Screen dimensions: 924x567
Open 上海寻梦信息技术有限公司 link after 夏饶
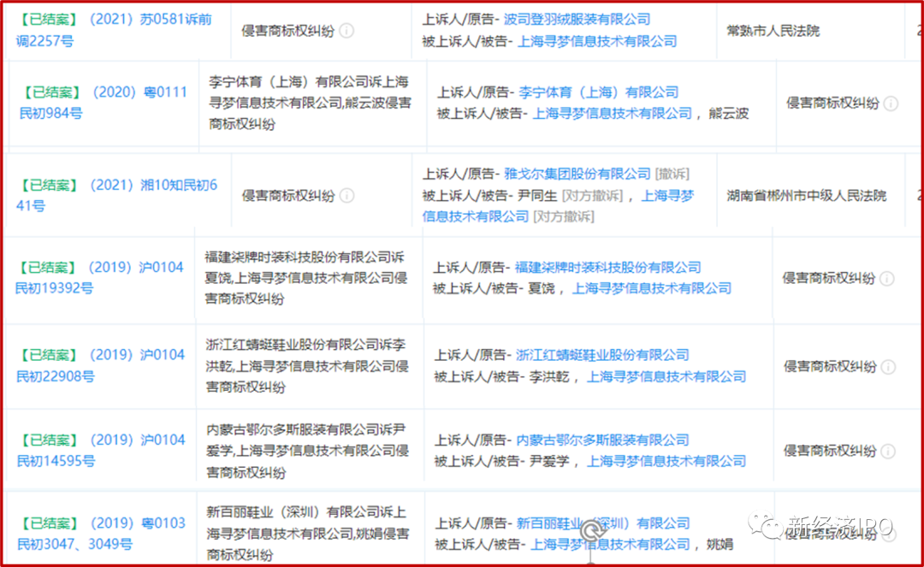click(x=652, y=288)
